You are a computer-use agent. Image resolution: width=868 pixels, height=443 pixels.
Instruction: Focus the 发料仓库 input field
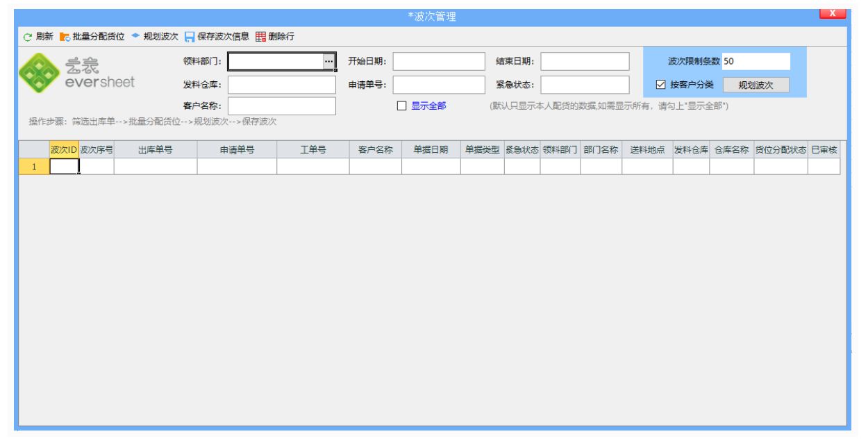282,85
